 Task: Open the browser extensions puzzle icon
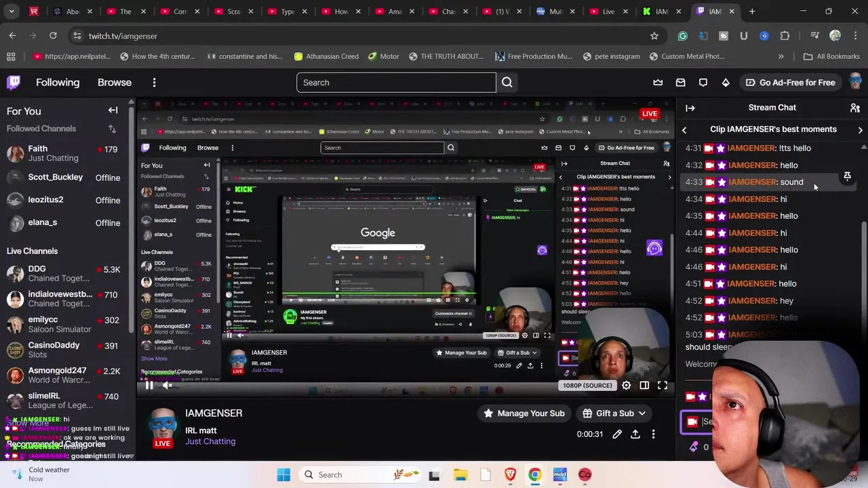click(x=785, y=36)
